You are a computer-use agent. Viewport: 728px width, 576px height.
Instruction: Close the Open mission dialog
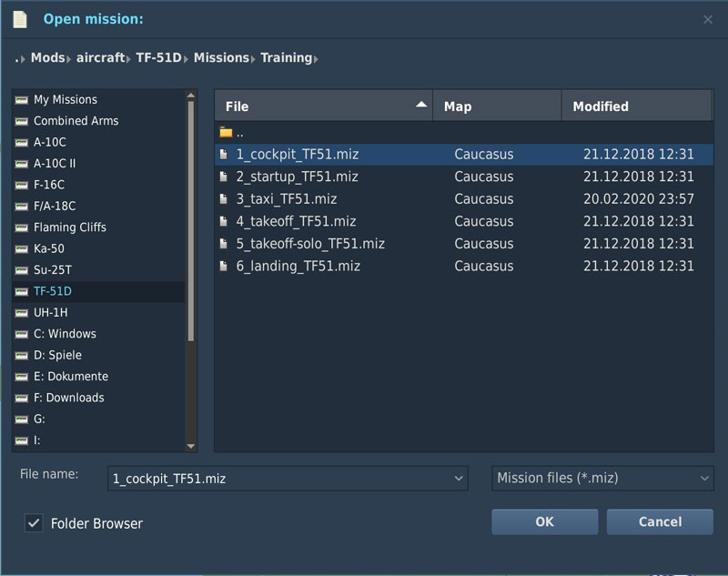[x=708, y=19]
